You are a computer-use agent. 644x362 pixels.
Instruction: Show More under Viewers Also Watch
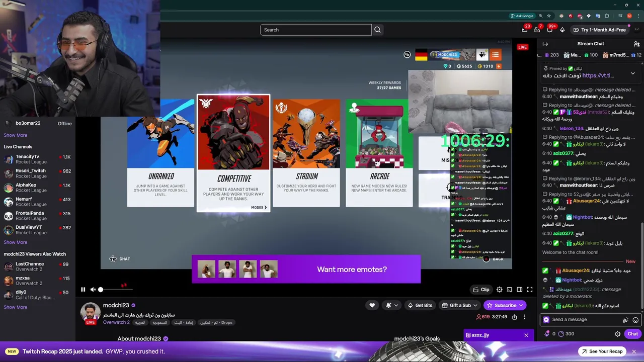click(x=16, y=307)
